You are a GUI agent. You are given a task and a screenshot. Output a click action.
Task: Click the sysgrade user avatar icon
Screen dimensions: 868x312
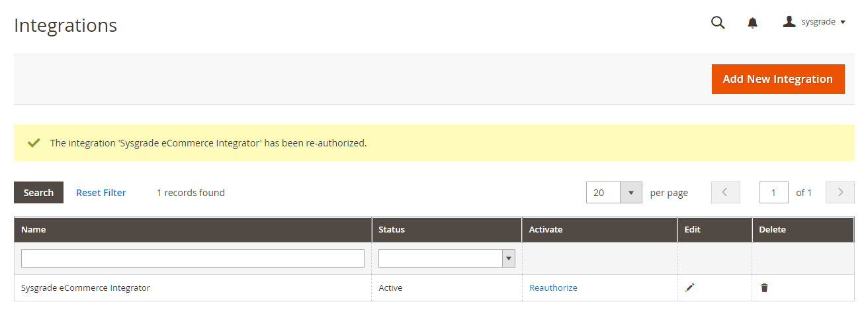tap(789, 22)
